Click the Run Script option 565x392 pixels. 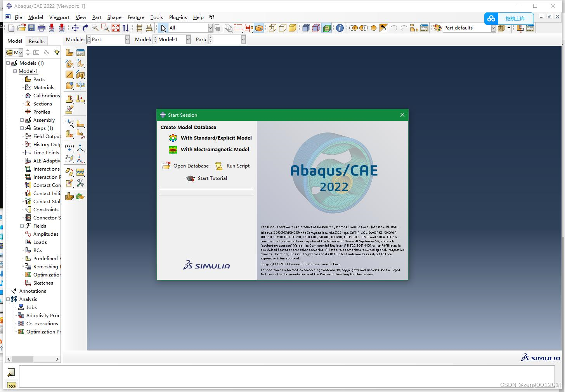point(237,166)
